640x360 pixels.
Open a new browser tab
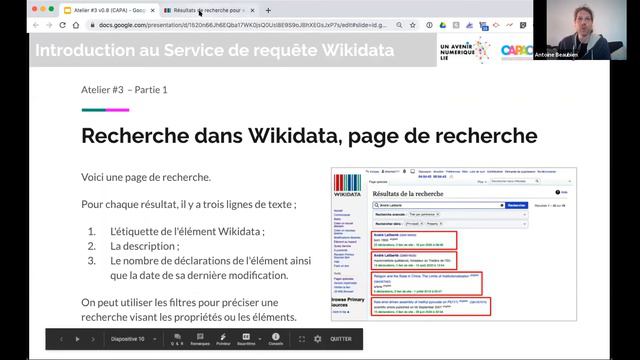coord(268,10)
